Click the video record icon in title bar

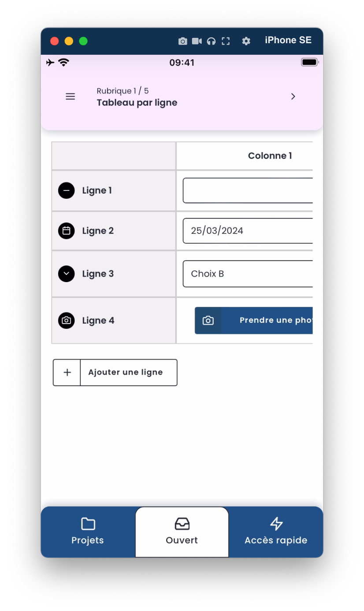197,41
